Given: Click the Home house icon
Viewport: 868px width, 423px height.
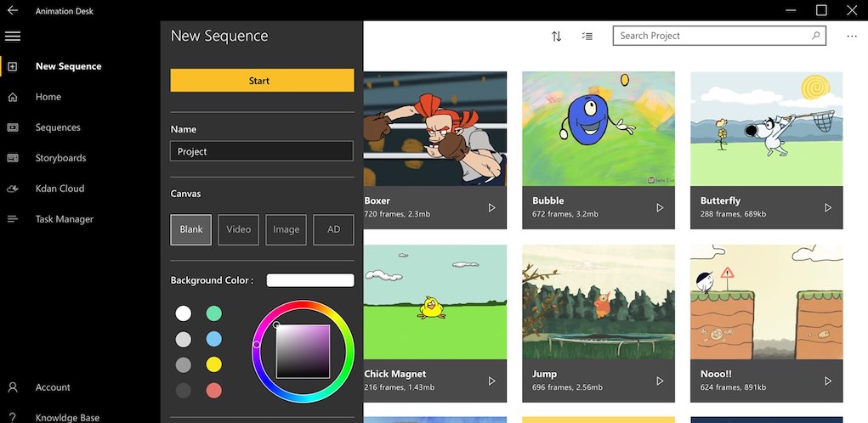Looking at the screenshot, I should click(12, 97).
